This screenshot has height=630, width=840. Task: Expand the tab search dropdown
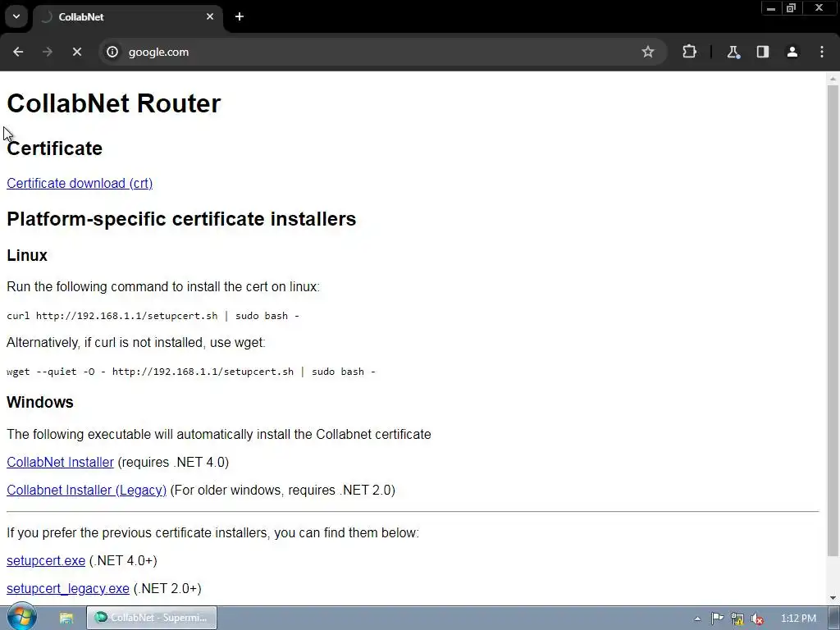click(x=16, y=16)
